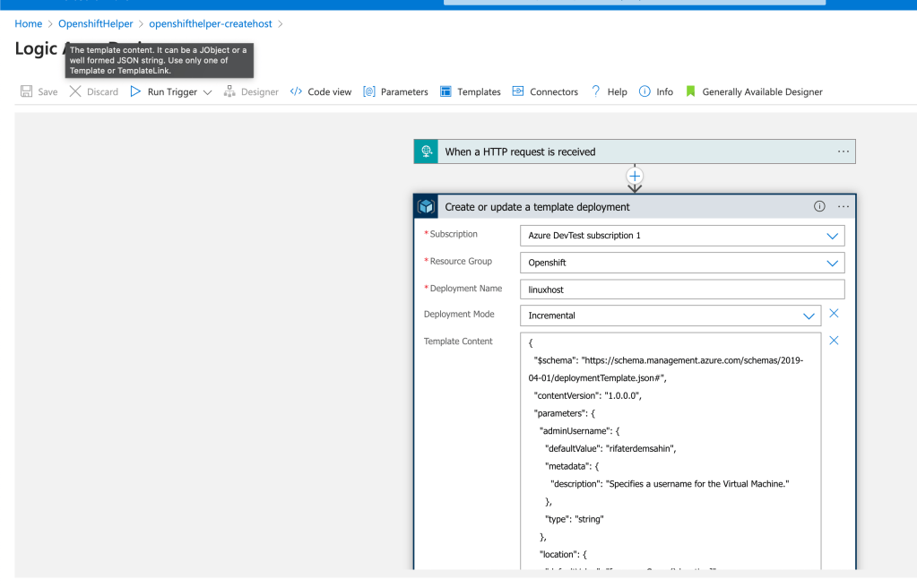The width and height of the screenshot is (917, 588).
Task: Open the Connectors label in toolbar
Action: pyautogui.click(x=554, y=91)
